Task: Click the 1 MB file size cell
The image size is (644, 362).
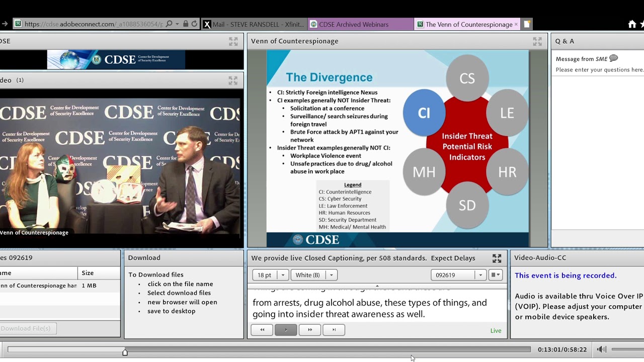Action: click(89, 286)
